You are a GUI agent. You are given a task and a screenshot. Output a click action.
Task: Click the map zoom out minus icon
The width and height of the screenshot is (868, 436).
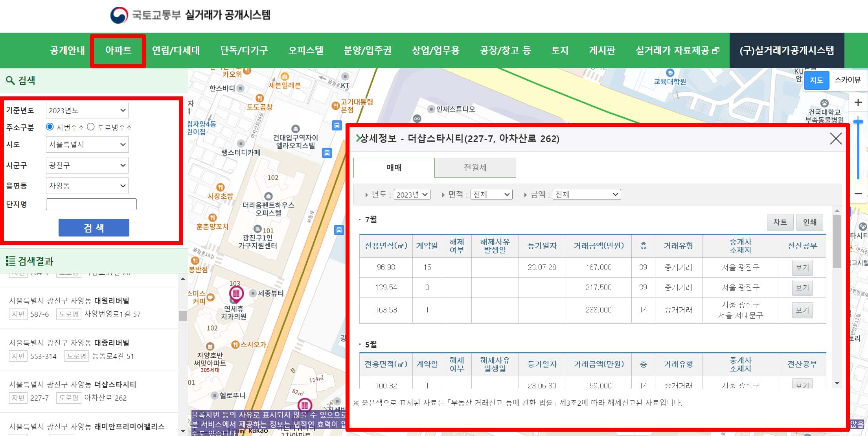click(858, 194)
